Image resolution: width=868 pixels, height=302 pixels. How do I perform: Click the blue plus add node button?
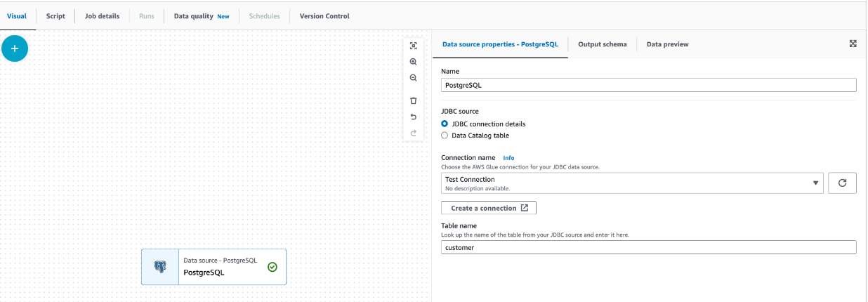coord(15,48)
